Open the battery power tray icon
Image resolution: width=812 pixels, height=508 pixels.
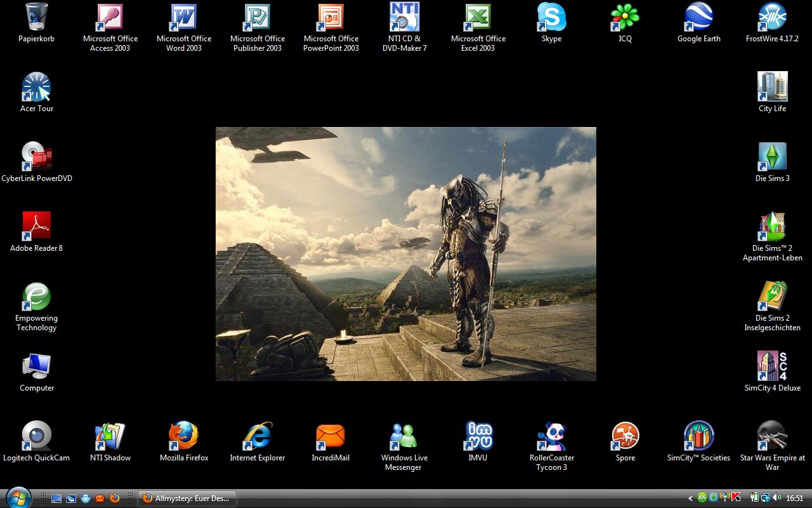[x=754, y=498]
